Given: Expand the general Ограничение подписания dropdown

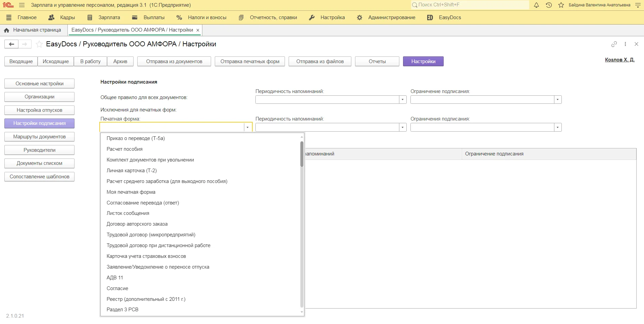Looking at the screenshot, I should point(557,100).
